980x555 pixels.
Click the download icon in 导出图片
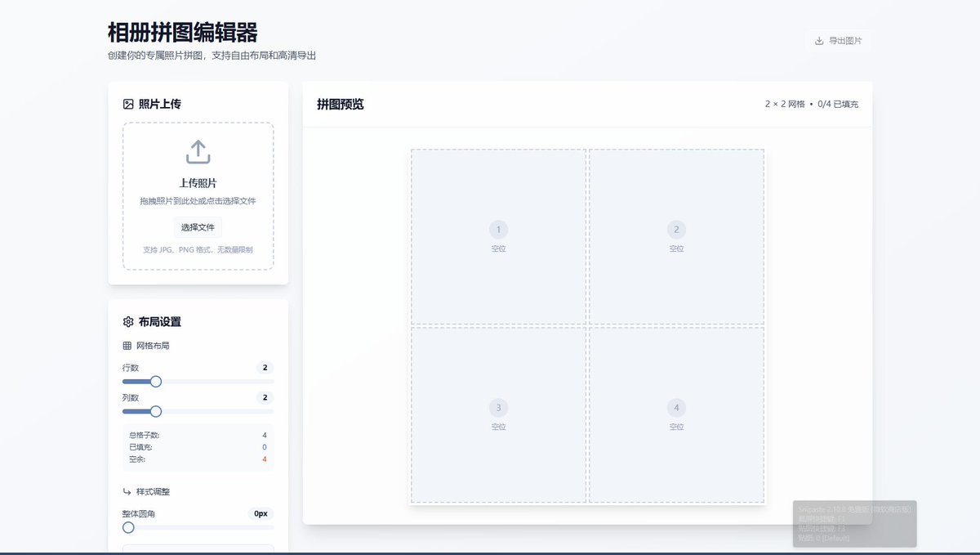click(819, 41)
